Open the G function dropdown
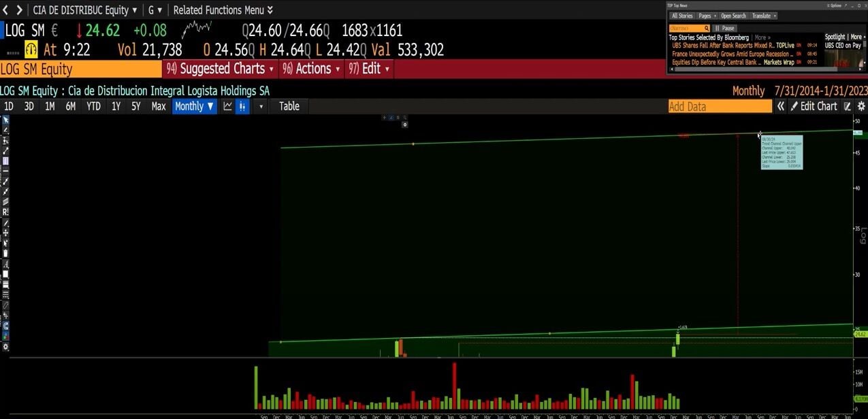The image size is (868, 419). coord(155,10)
